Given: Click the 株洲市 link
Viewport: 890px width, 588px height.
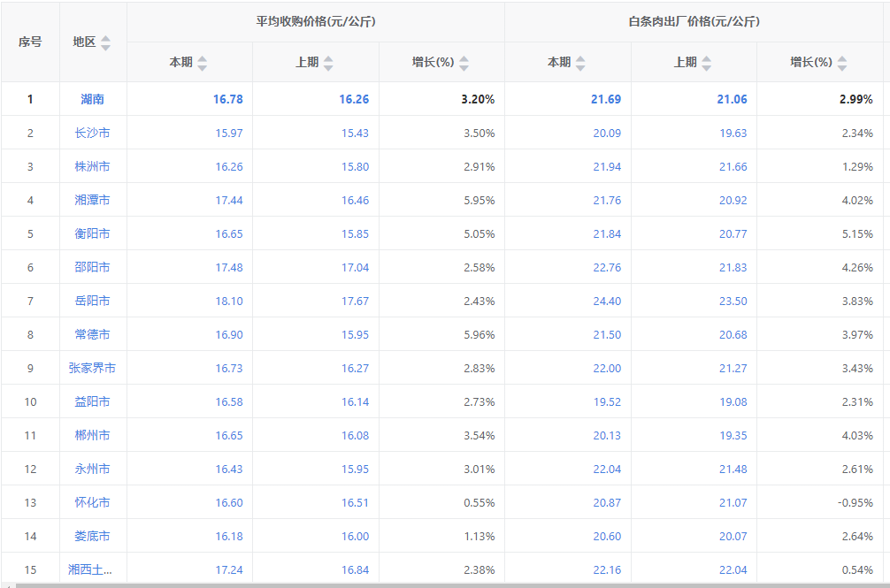Looking at the screenshot, I should click(x=92, y=166).
